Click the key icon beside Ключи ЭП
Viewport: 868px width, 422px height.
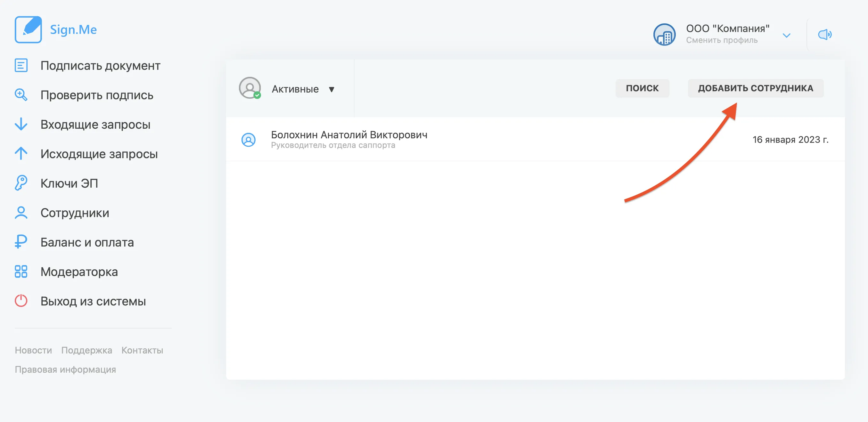coord(21,183)
